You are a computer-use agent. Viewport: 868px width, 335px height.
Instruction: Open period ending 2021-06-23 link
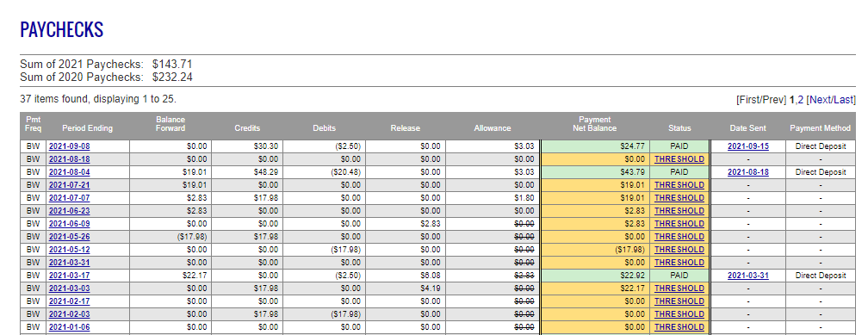coord(69,211)
